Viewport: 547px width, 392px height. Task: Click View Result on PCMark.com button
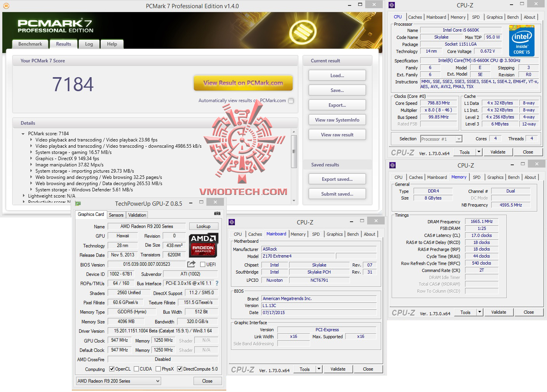(243, 83)
